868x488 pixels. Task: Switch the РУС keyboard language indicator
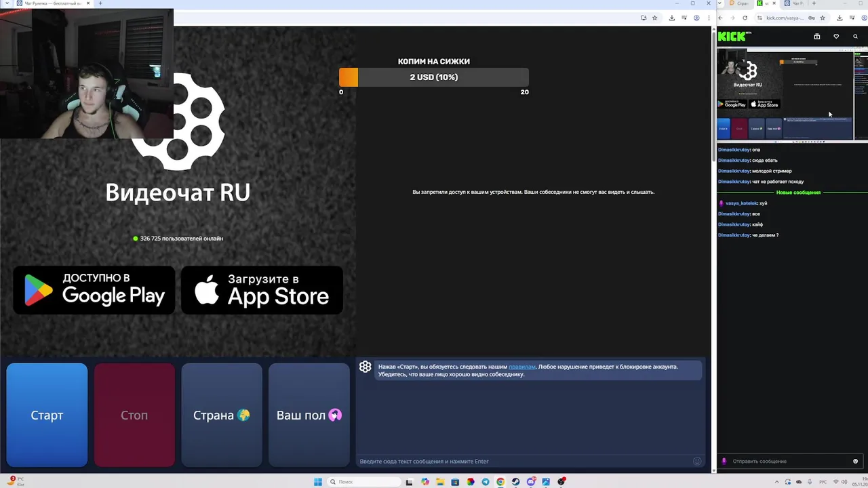click(823, 482)
